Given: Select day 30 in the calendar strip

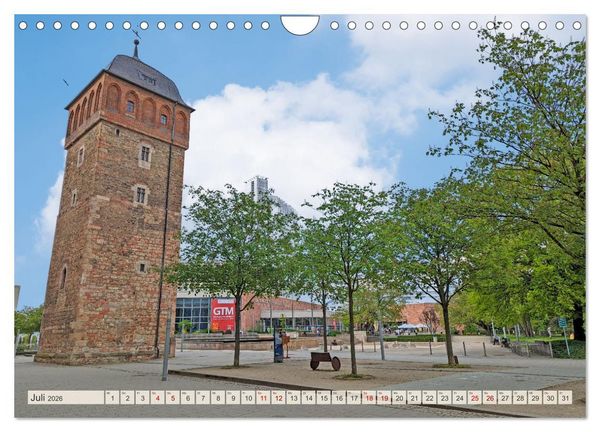Looking at the screenshot, I should click(550, 397).
